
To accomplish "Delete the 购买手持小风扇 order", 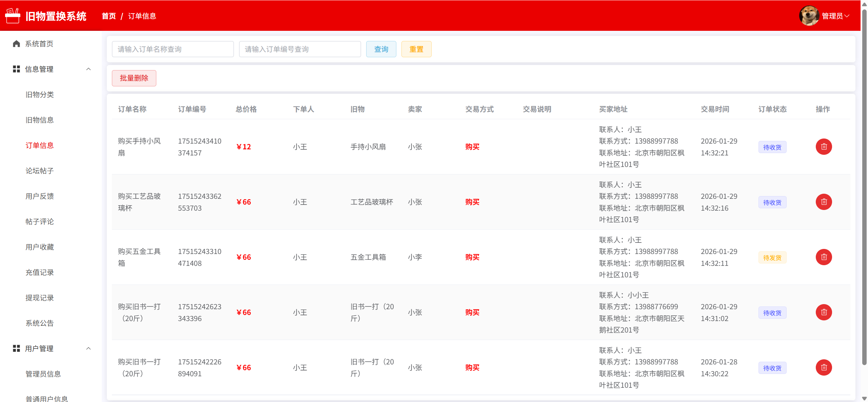I will (x=824, y=147).
